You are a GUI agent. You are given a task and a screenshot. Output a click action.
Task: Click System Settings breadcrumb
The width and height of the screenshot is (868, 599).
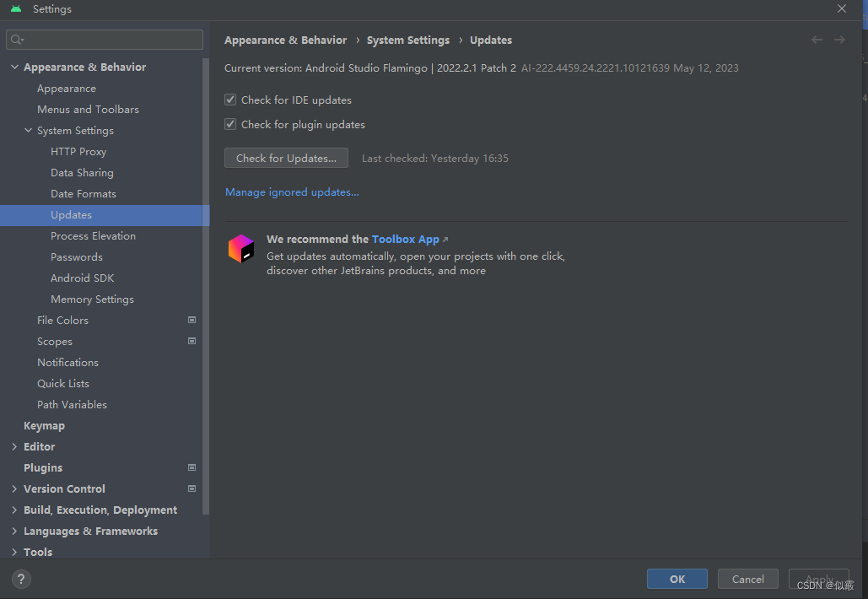[408, 40]
